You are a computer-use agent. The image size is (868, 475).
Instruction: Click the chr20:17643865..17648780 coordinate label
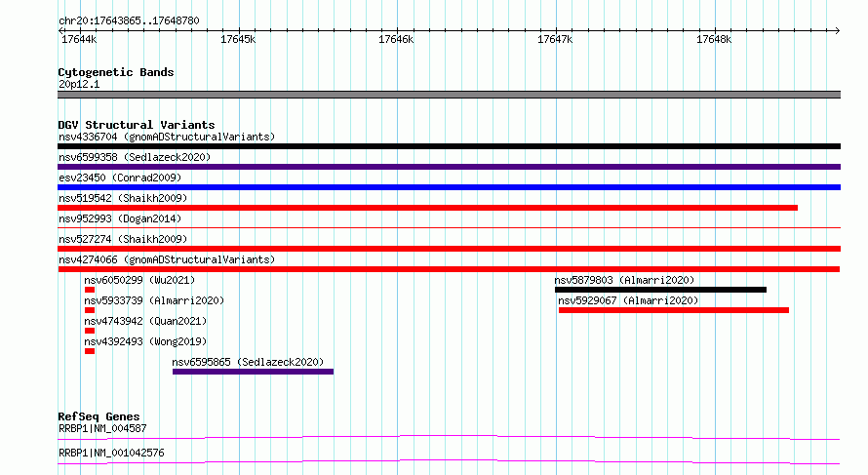coord(129,20)
